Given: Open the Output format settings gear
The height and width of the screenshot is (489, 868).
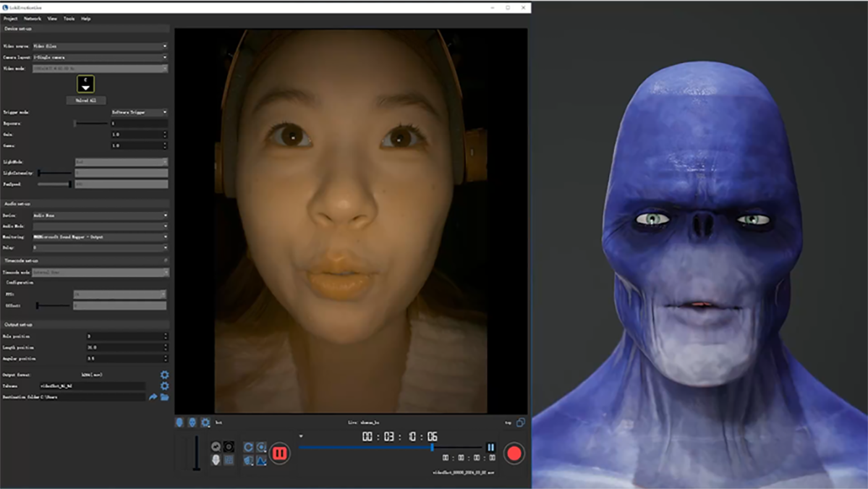Looking at the screenshot, I should tap(164, 375).
